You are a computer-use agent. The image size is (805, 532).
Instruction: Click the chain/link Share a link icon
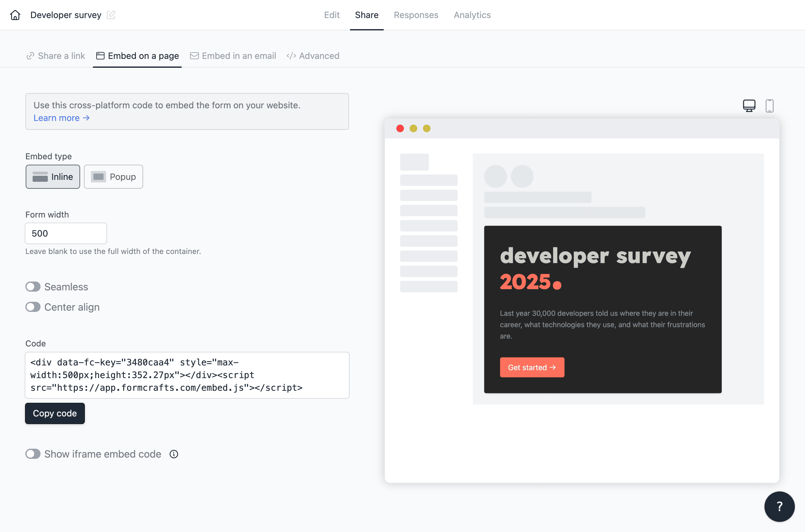(30, 56)
